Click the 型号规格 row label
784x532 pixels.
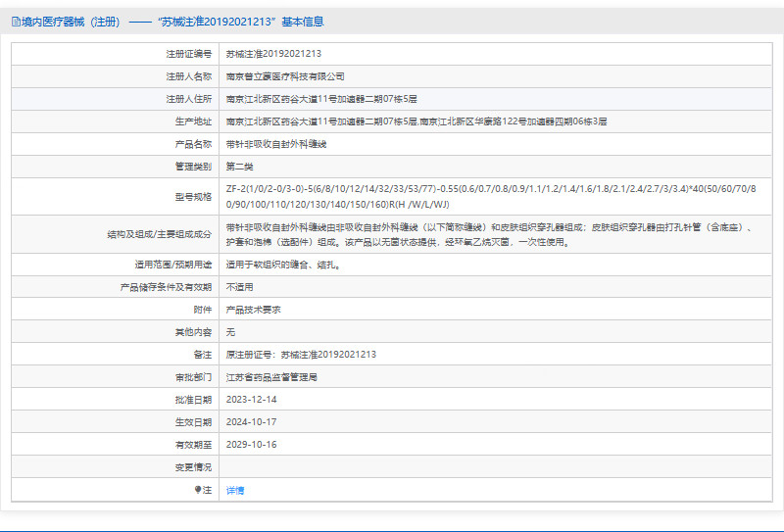193,197
